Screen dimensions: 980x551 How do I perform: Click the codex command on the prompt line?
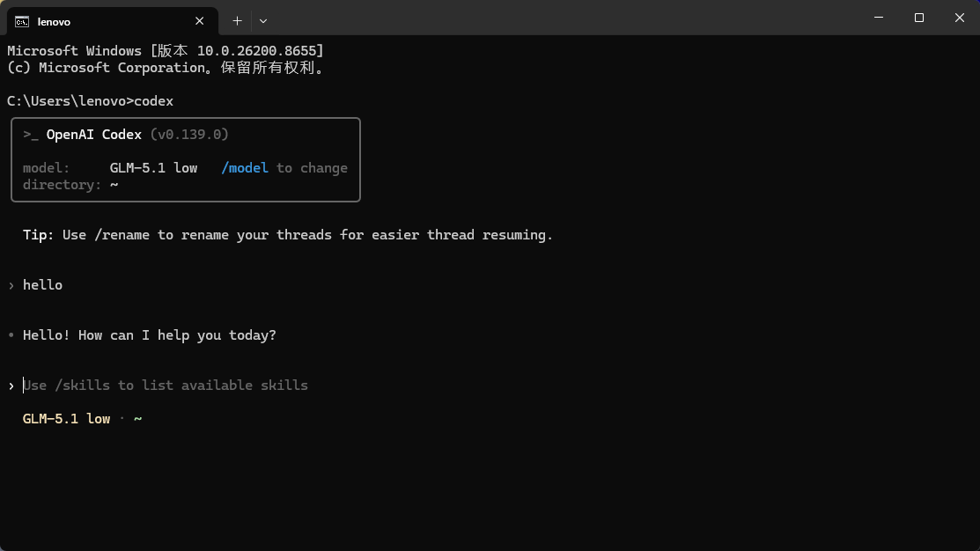(154, 101)
